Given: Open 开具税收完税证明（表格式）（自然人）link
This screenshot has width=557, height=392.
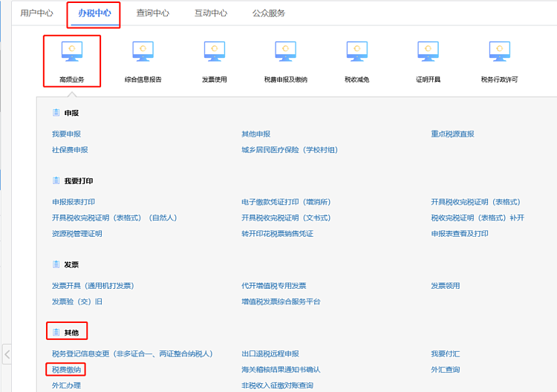Looking at the screenshot, I should point(114,218).
